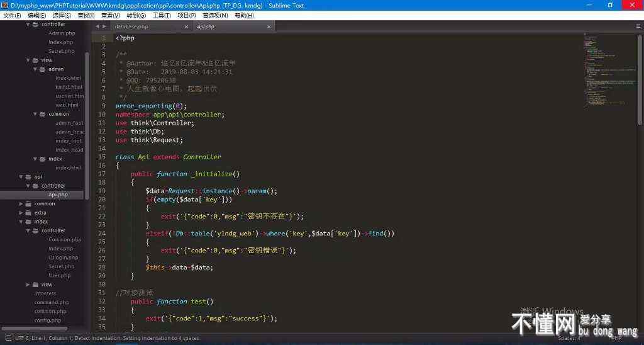The width and height of the screenshot is (644, 345).
Task: Open the 项目(P) menu
Action: (187, 15)
